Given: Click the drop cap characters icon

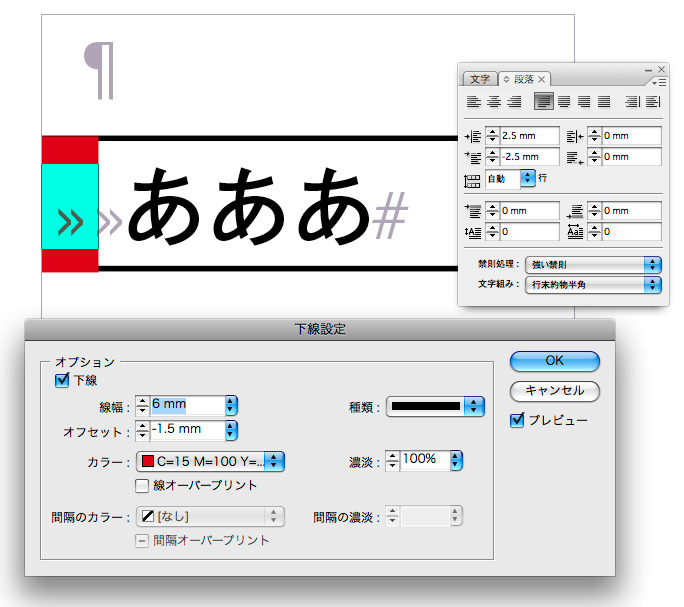Looking at the screenshot, I should (575, 231).
